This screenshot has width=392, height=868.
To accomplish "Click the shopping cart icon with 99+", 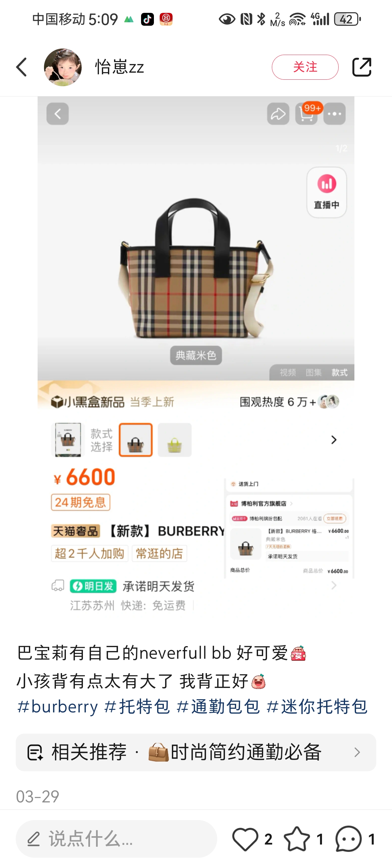I will (x=307, y=114).
